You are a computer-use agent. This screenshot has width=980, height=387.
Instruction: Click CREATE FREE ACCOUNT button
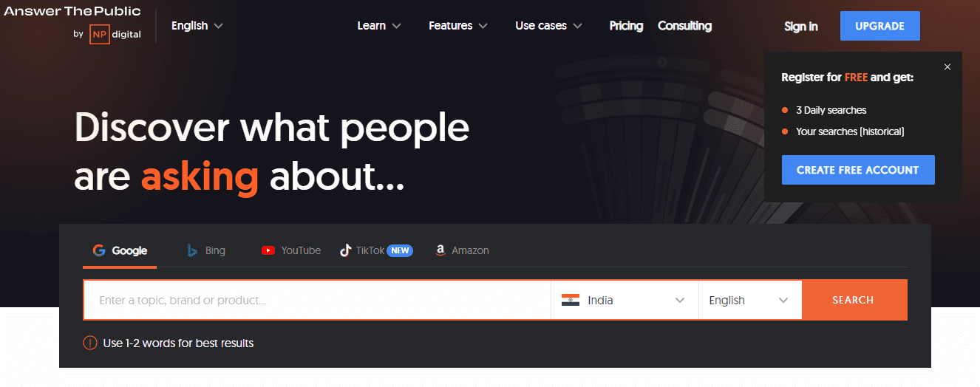click(858, 170)
